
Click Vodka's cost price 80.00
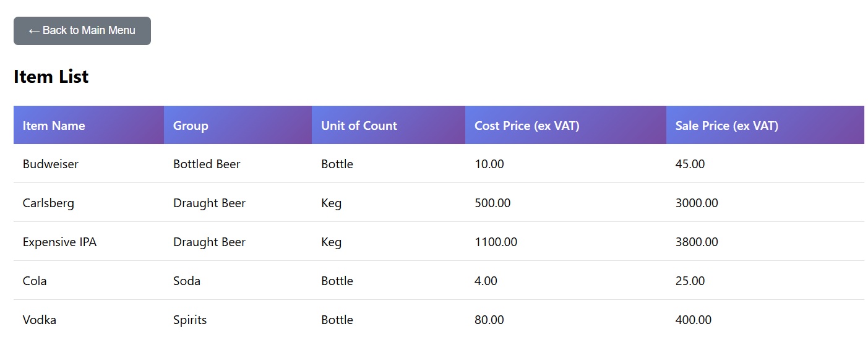(x=489, y=320)
